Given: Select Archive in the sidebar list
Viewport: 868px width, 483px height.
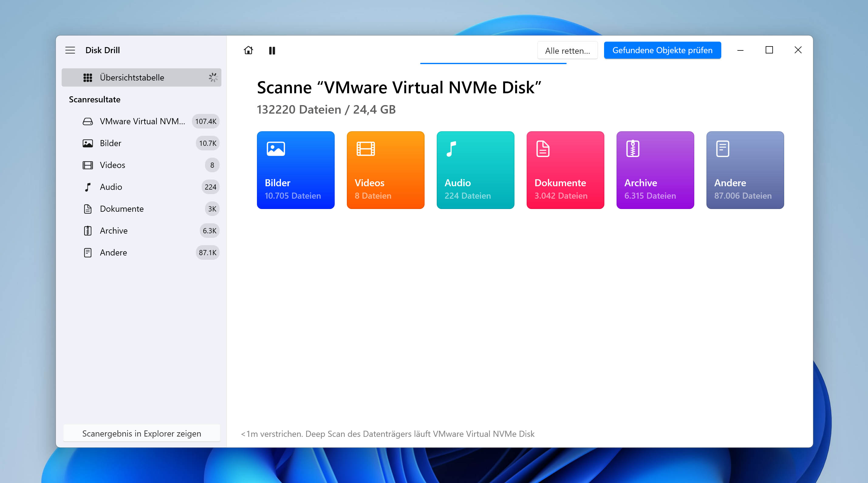Looking at the screenshot, I should (x=142, y=231).
